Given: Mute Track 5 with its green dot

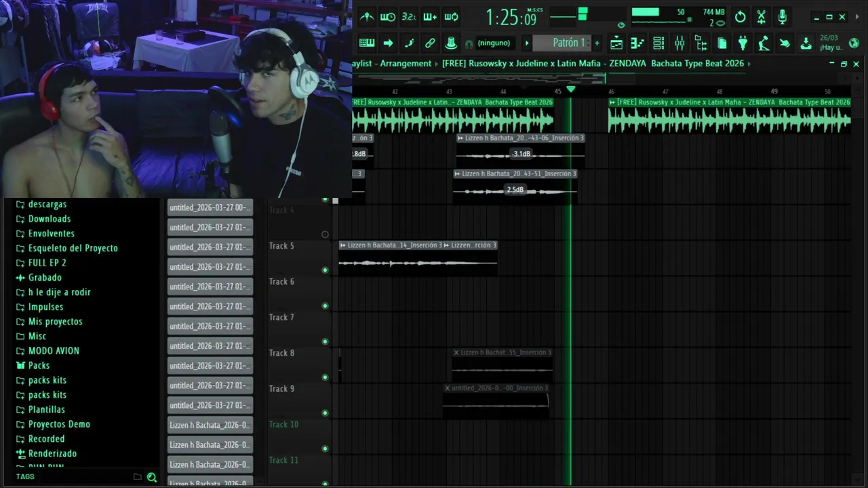Looking at the screenshot, I should pyautogui.click(x=325, y=270).
